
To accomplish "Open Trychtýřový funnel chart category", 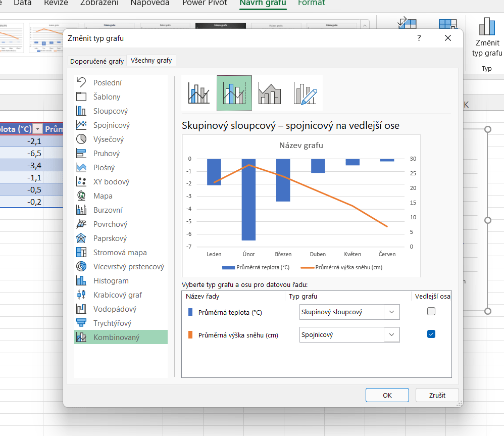I will click(112, 323).
